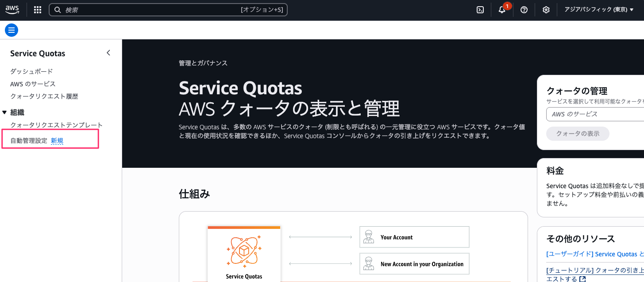Screen dimensions: 644x282
Task: Go to ダッシュボード in sidebar
Action: click(31, 71)
